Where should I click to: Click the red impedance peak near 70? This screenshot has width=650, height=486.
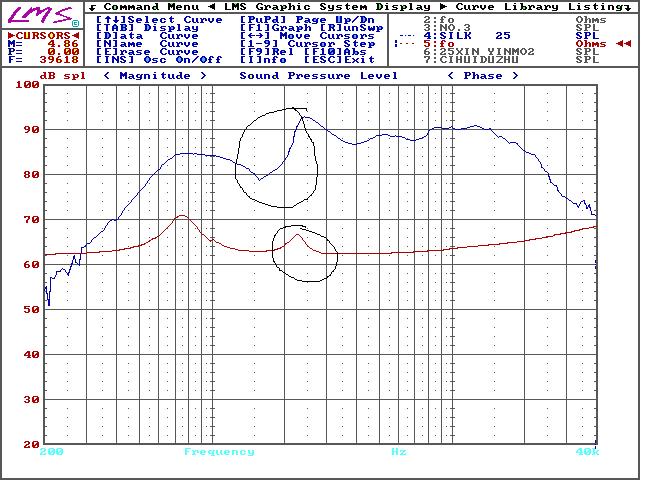pos(181,216)
